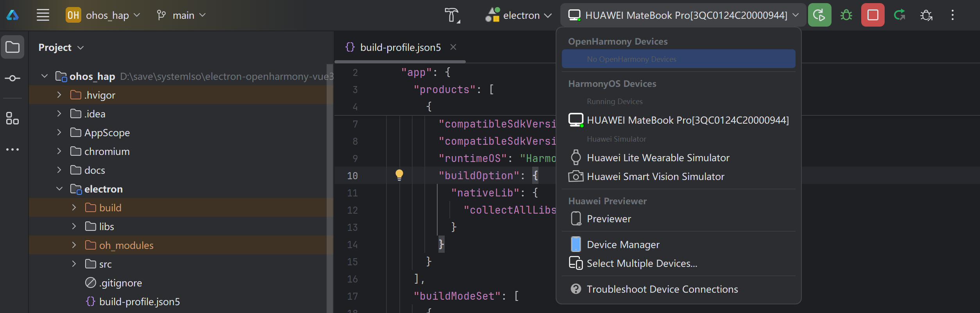Select No OpenHarmony Devices entry
The width and height of the screenshot is (980, 313).
tap(678, 59)
